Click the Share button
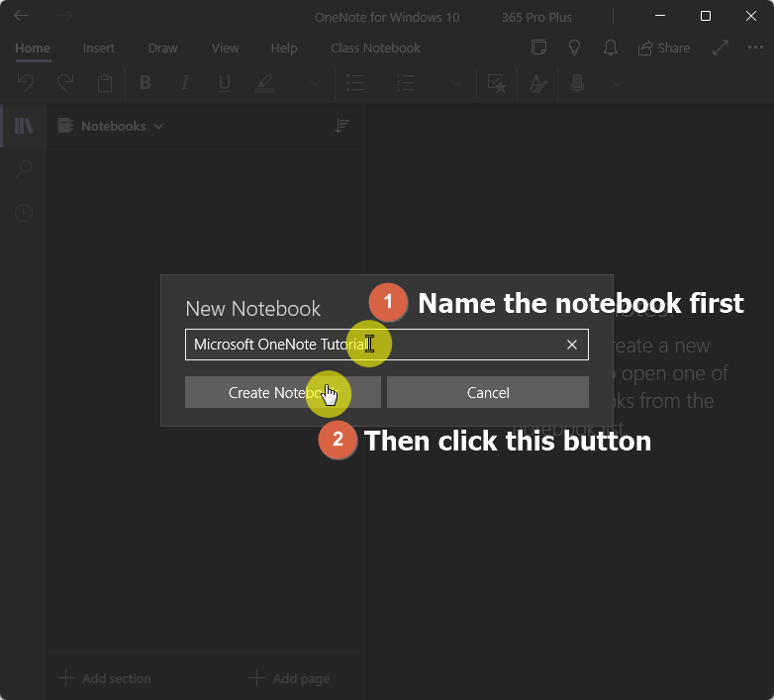 coord(664,48)
